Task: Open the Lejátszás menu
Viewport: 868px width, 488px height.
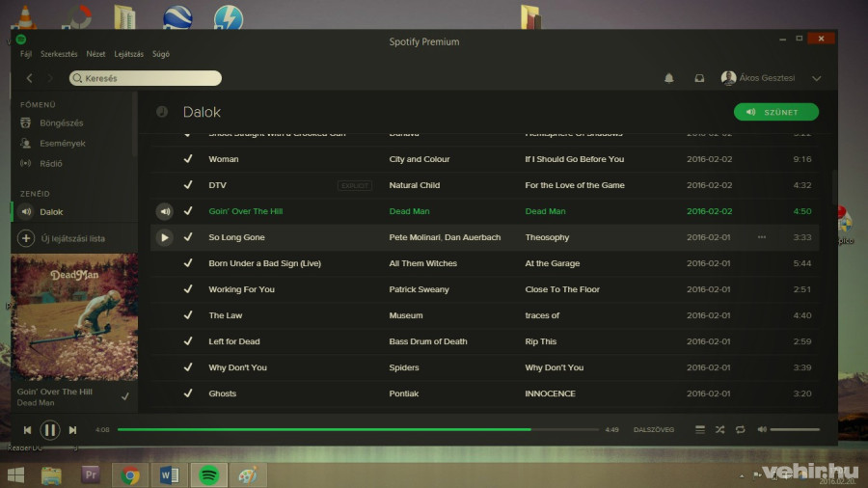Action: point(128,54)
